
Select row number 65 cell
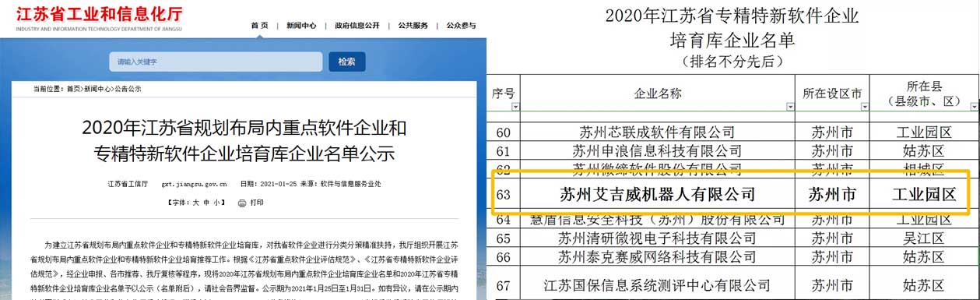[x=504, y=238]
